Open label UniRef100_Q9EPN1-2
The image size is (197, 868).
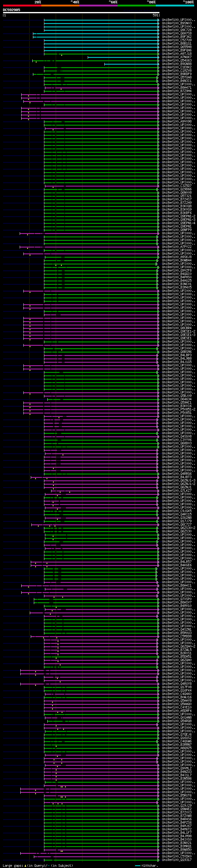pyautogui.click(x=179, y=216)
